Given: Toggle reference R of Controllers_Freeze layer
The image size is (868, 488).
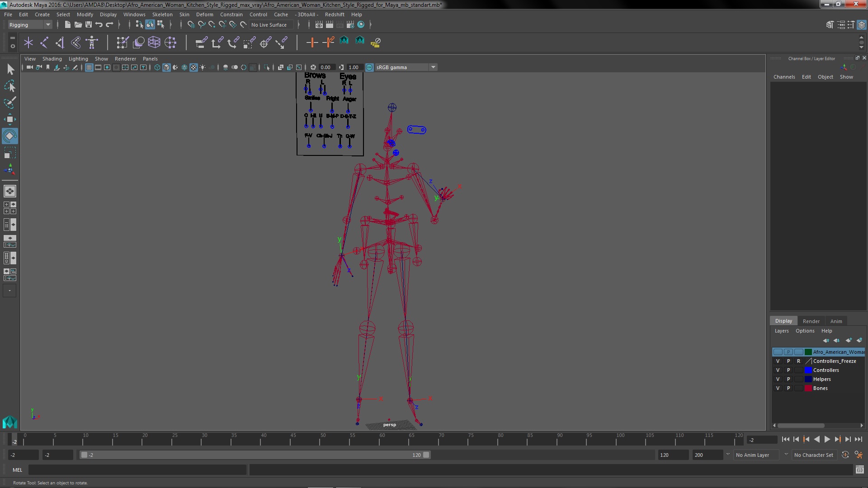Looking at the screenshot, I should click(x=799, y=361).
